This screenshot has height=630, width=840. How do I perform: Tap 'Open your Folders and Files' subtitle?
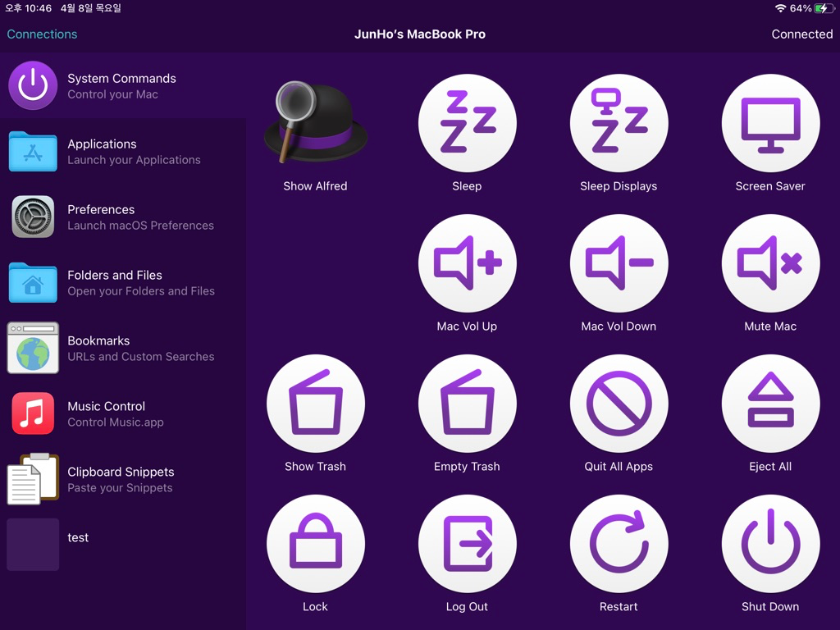141,291
